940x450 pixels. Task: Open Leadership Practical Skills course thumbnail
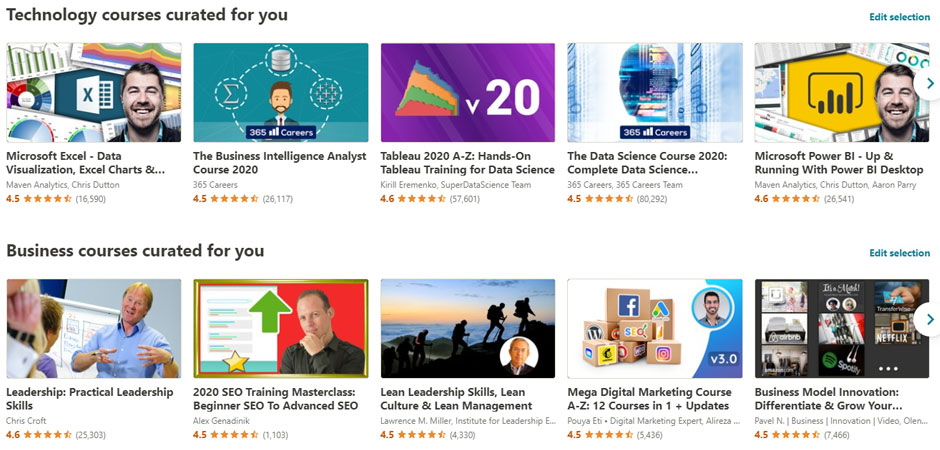tap(94, 328)
